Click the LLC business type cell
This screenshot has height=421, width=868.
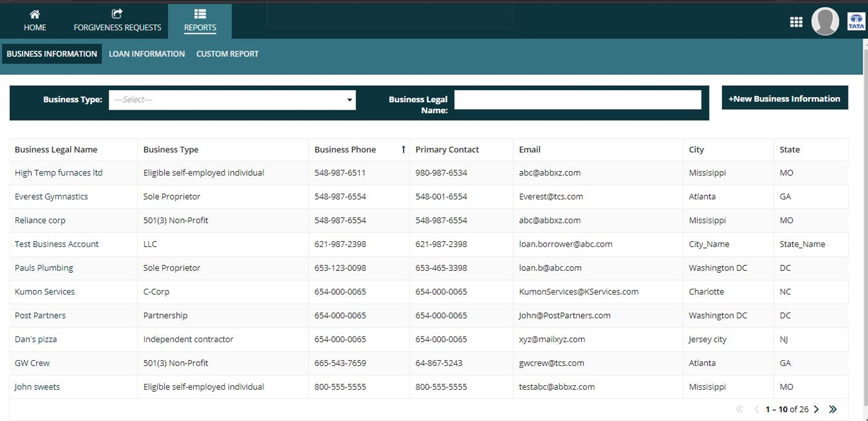point(150,244)
